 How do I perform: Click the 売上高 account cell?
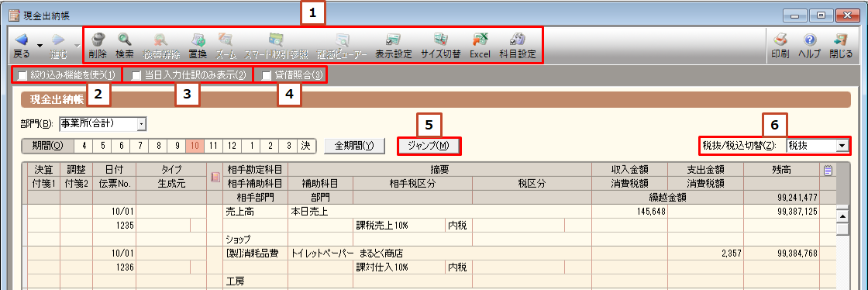point(255,212)
